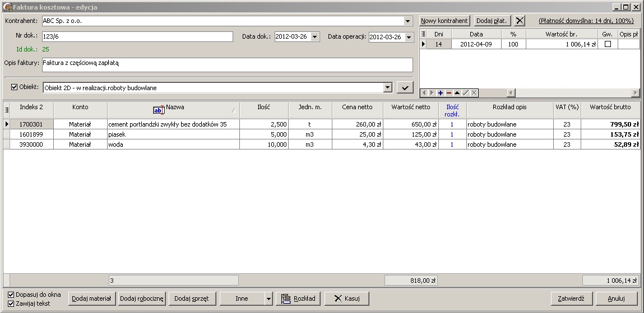Open the Data dok. date picker

[314, 37]
